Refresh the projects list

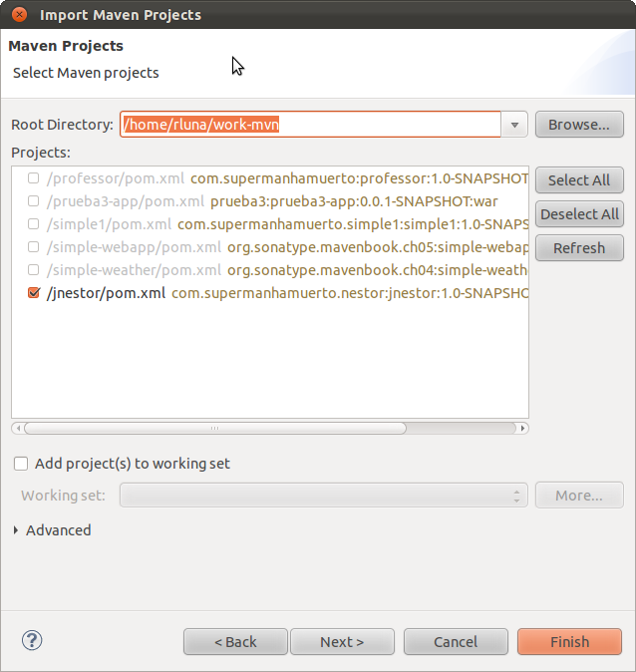click(578, 248)
